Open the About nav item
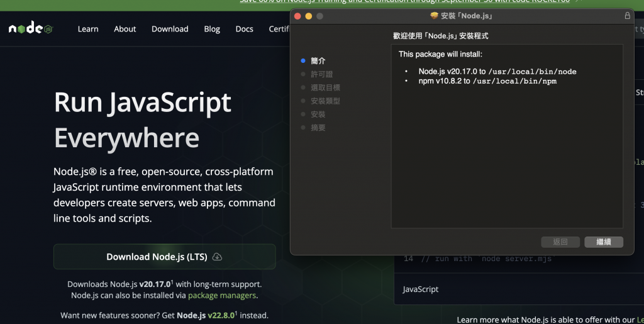 pos(125,29)
